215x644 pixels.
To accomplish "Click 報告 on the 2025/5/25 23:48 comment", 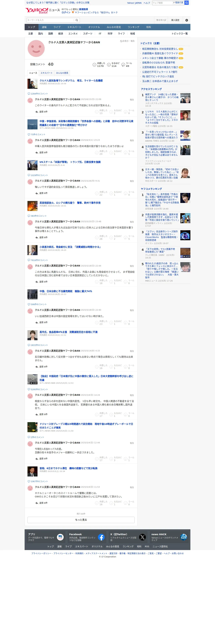I will (132, 222).
